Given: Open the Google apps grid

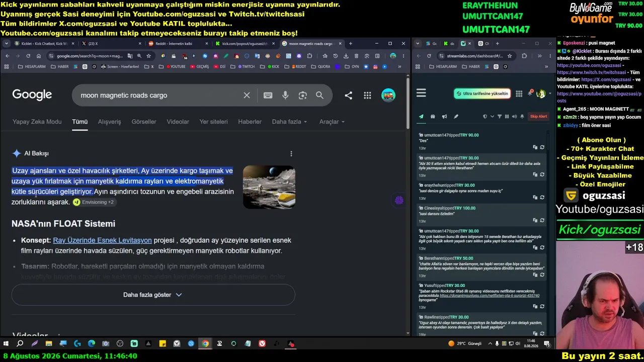Looking at the screenshot, I should (367, 95).
